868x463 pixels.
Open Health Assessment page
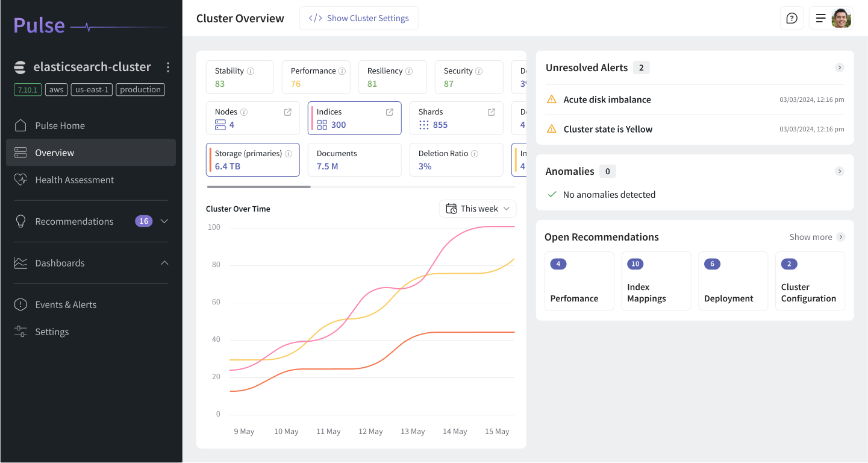[91, 180]
